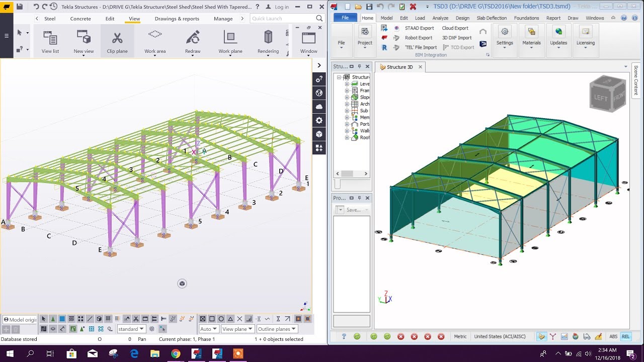644x362 pixels.
Task: Click the Save icon in TSD title bar
Action: [369, 7]
